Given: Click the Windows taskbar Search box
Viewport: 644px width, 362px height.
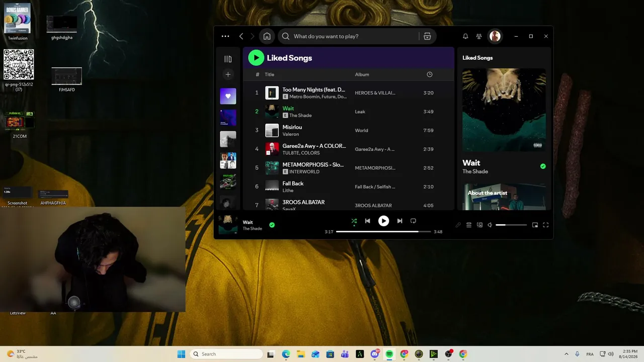Looking at the screenshot, I should (x=226, y=354).
